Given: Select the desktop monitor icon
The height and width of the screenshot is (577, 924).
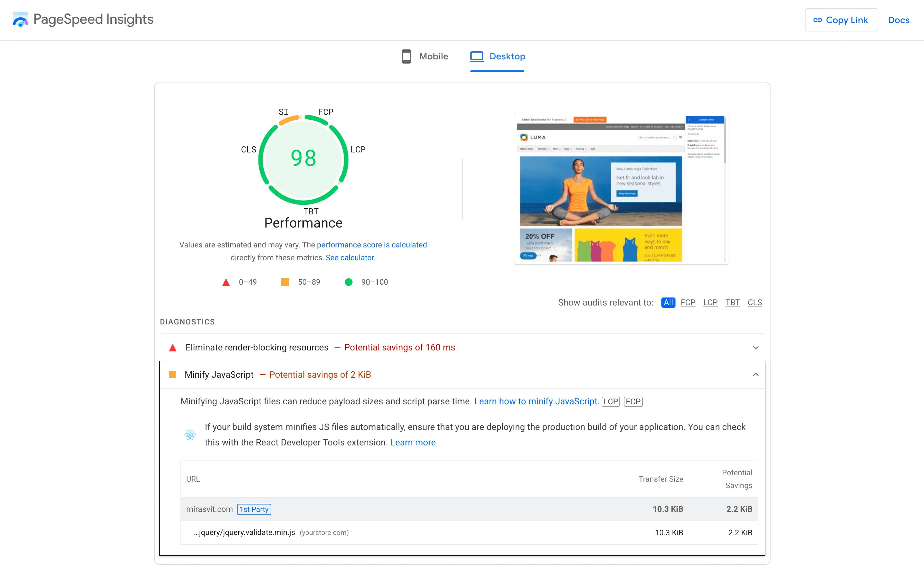Looking at the screenshot, I should point(476,56).
